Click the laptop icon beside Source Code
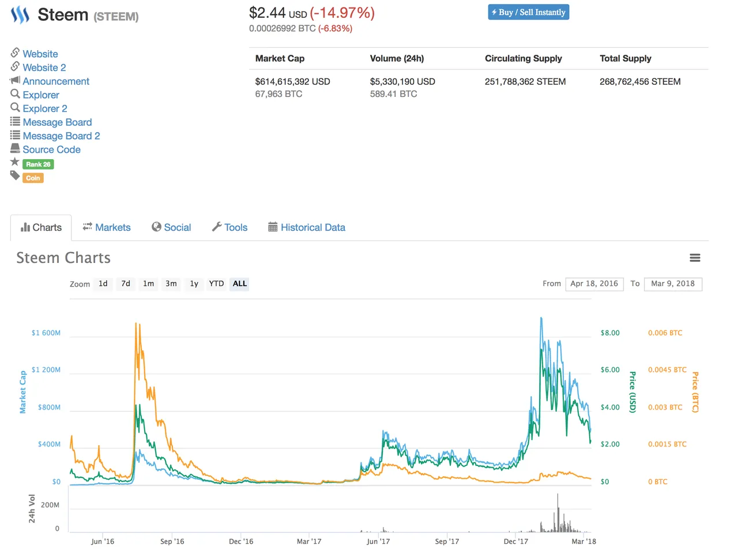The width and height of the screenshot is (738, 560). tap(16, 148)
